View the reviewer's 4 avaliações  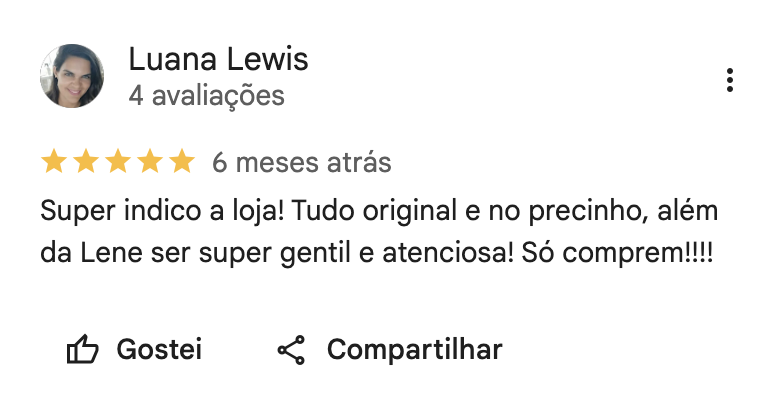pos(206,96)
